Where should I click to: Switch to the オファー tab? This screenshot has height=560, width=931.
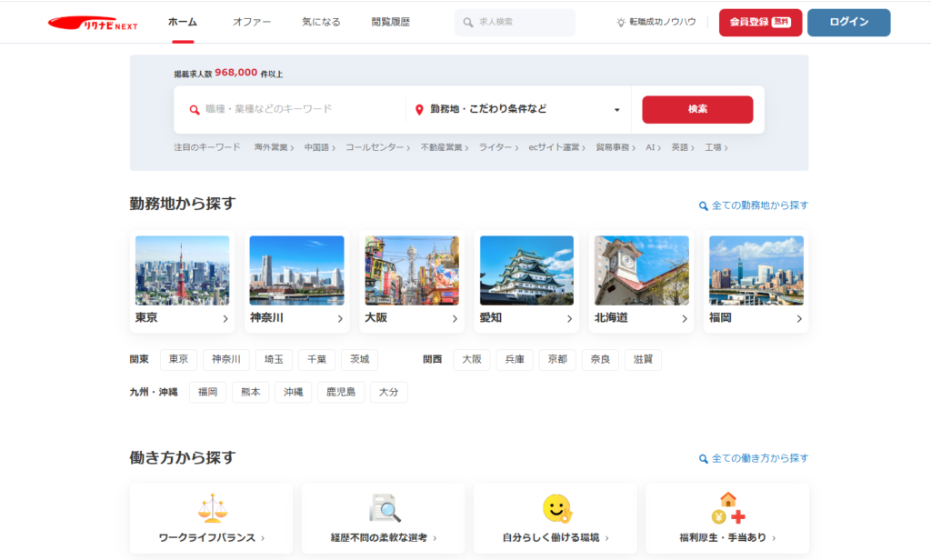pos(251,22)
